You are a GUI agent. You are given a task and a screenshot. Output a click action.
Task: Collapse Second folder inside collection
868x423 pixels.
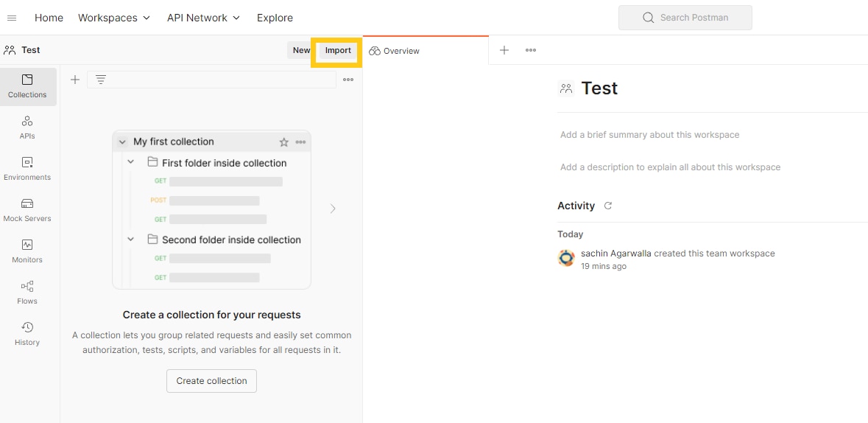point(130,239)
